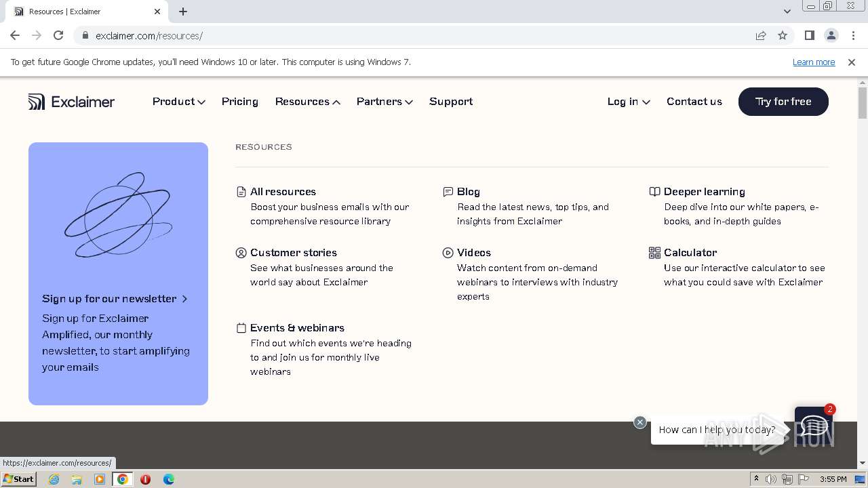Screen dimensions: 868x488
Task: Open Sign up for our newsletter link
Action: 115,299
